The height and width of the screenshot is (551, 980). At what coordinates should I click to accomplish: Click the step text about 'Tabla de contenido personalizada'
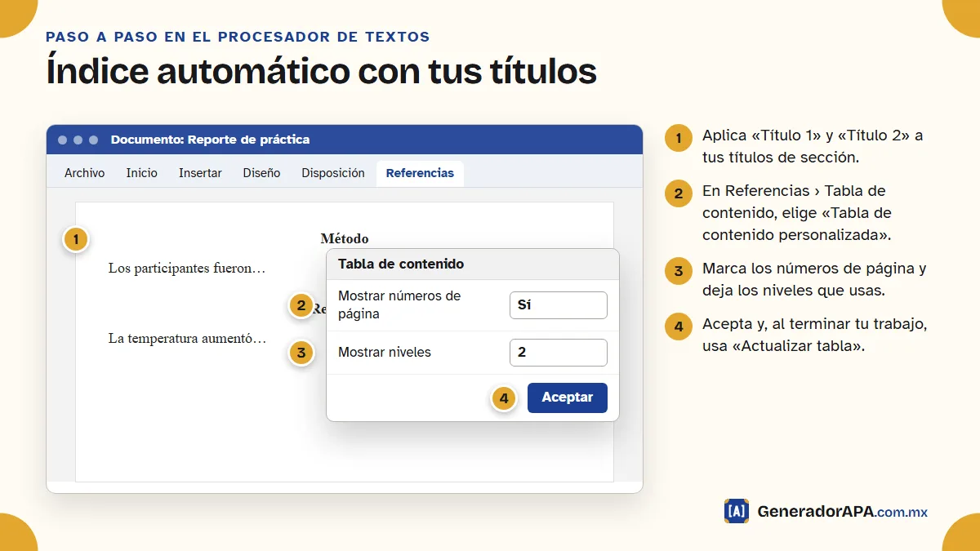coord(797,213)
